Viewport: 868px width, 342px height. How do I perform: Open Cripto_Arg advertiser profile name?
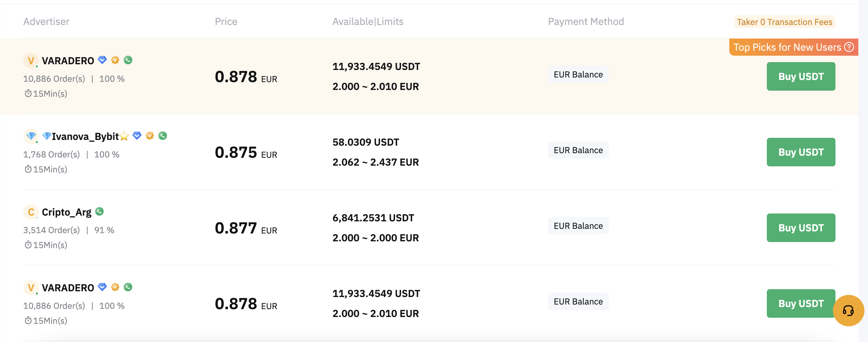66,212
